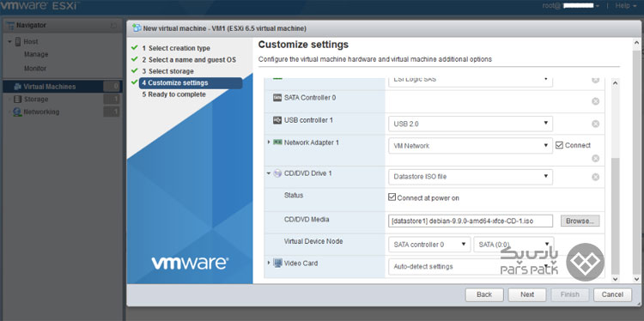Click the CD/DVD Media path field
The height and width of the screenshot is (321, 644).
tap(471, 221)
